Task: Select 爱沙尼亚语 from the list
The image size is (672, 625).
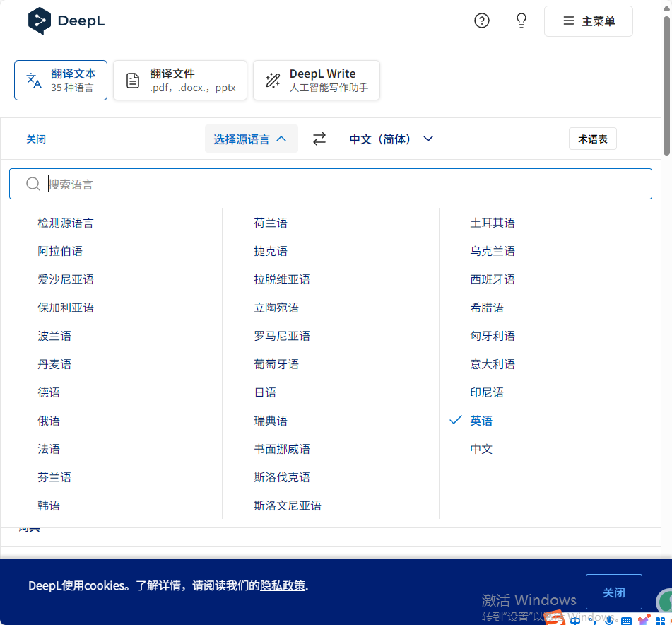Action: point(66,279)
